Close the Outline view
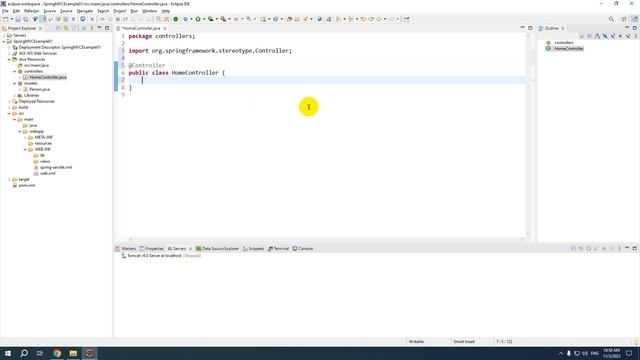Viewport: 640px width, 360px height. 563,28
